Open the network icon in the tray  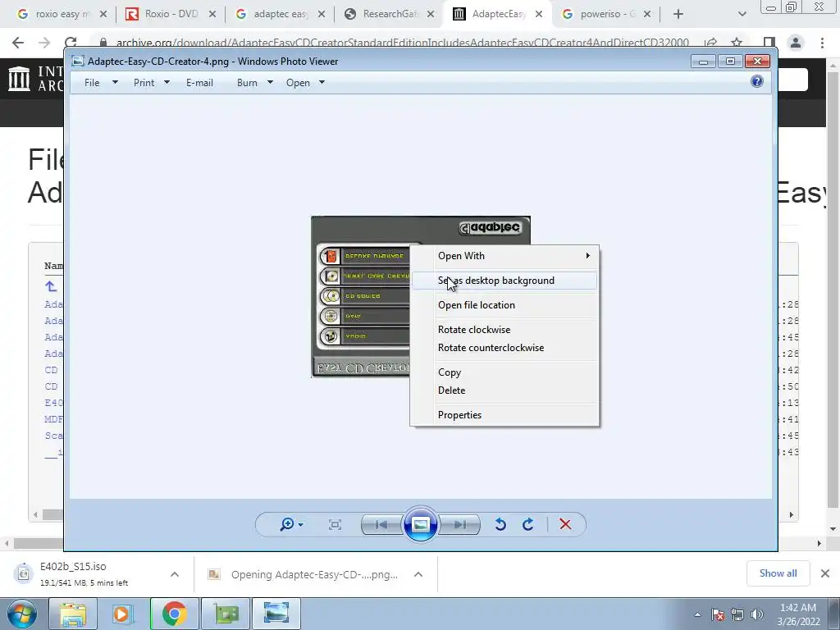tap(737, 614)
